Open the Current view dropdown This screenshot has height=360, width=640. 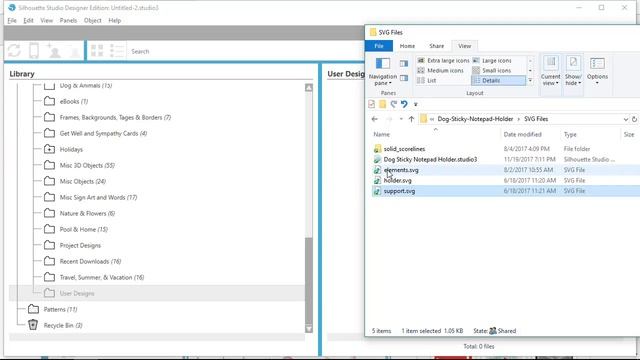(551, 71)
